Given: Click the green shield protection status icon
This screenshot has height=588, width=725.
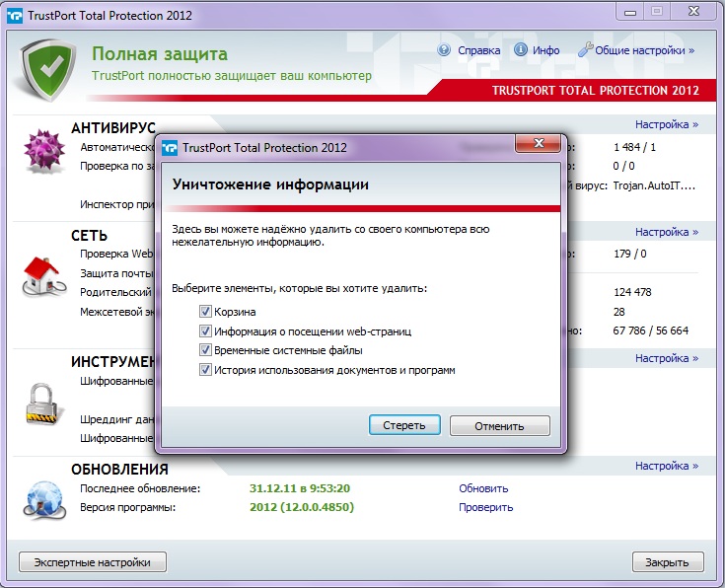Looking at the screenshot, I should pyautogui.click(x=48, y=70).
